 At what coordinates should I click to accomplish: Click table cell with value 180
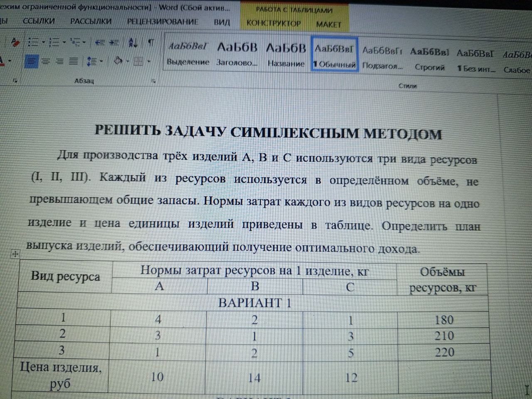click(444, 320)
